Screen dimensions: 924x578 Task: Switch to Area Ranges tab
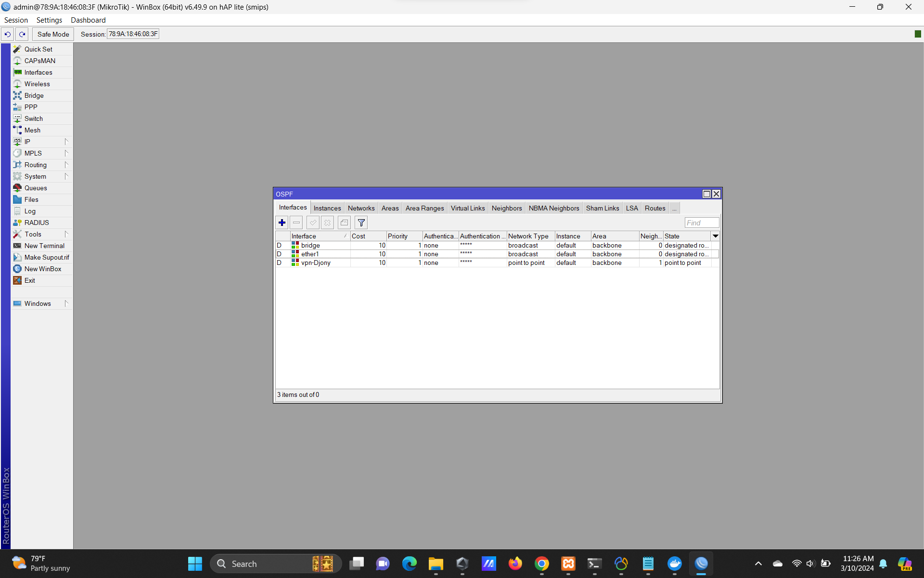coord(424,208)
